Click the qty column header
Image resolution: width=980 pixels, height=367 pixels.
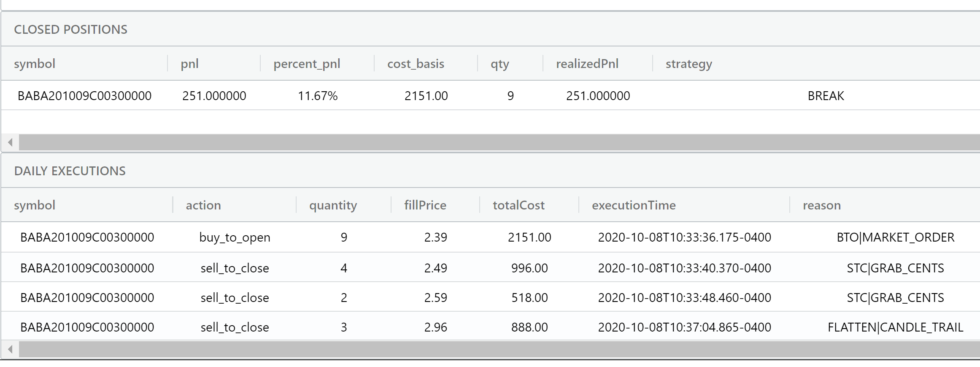click(x=499, y=64)
